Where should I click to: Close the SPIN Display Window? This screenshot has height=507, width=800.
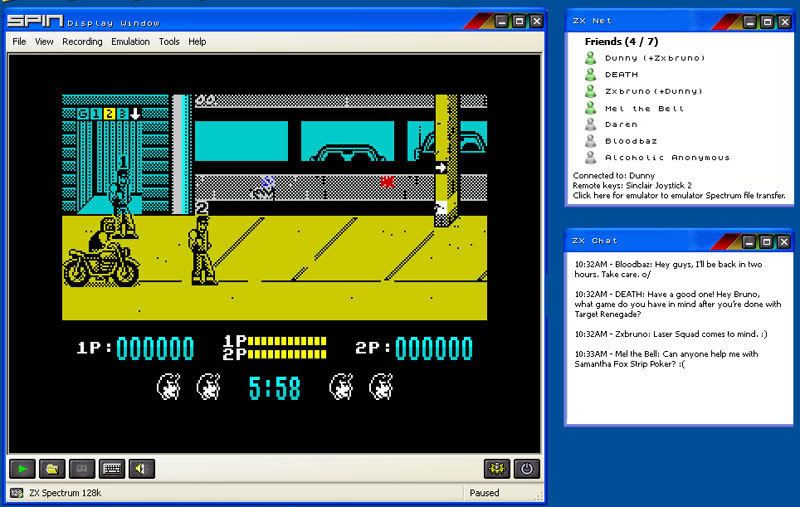[x=536, y=21]
